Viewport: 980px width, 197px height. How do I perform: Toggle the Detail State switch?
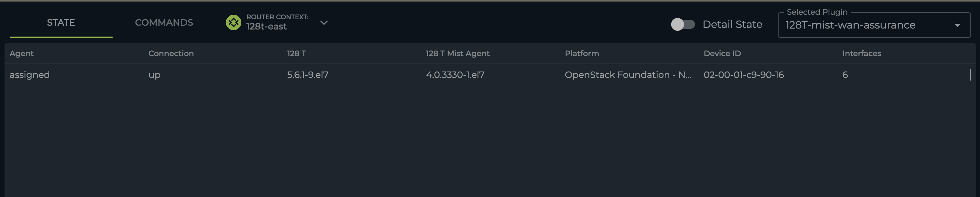point(682,25)
